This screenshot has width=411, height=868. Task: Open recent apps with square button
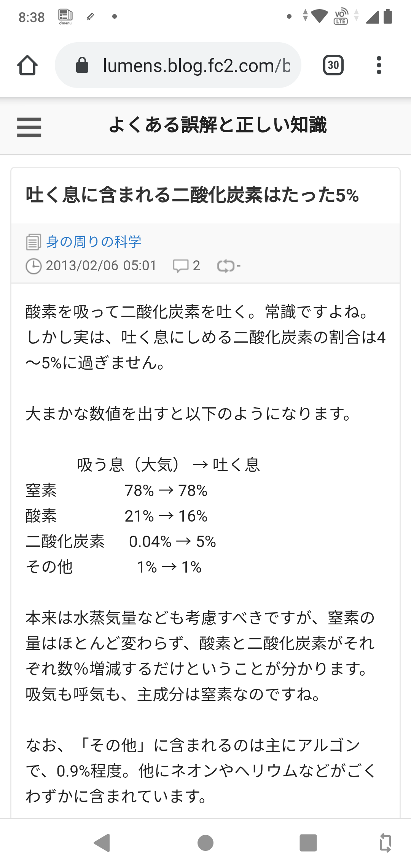coord(308,842)
